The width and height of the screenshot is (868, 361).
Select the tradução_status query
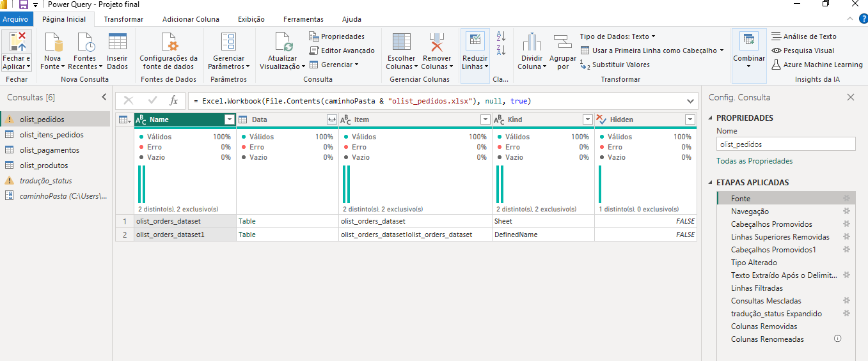point(55,181)
